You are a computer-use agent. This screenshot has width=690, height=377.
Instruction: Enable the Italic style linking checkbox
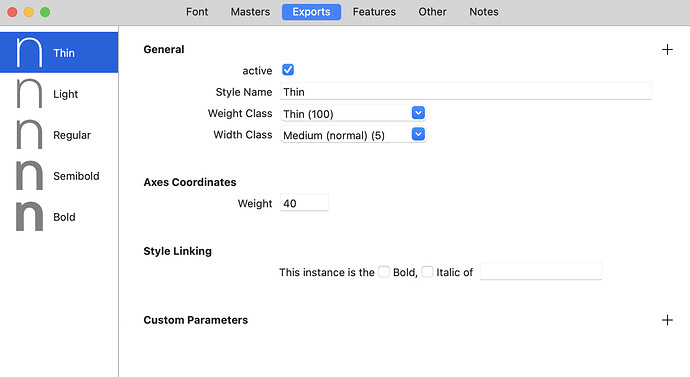[427, 272]
